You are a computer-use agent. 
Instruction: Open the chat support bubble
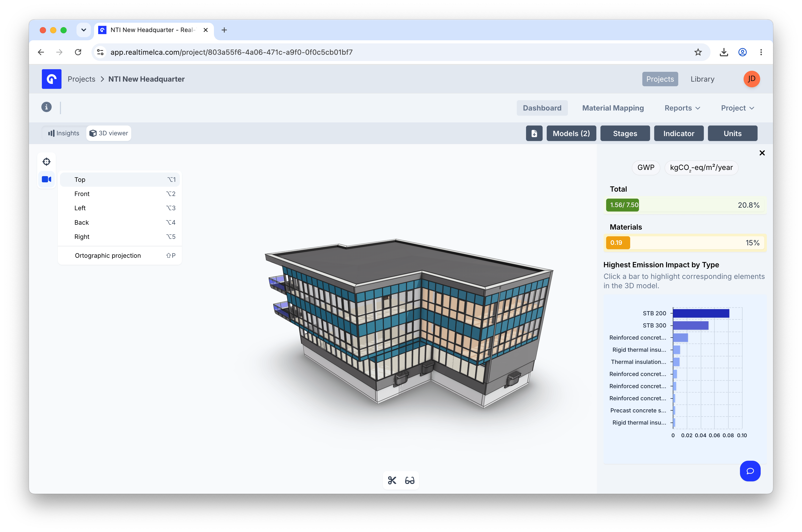[750, 471]
